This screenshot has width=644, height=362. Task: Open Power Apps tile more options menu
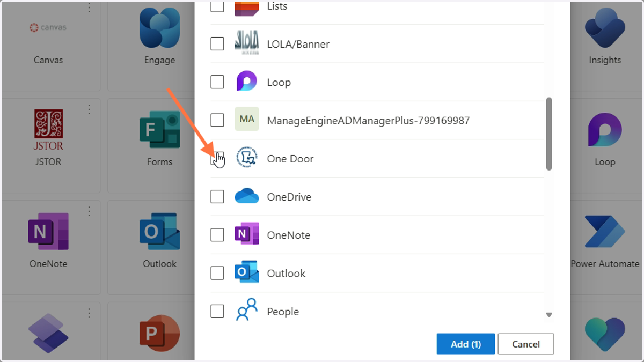[89, 313]
